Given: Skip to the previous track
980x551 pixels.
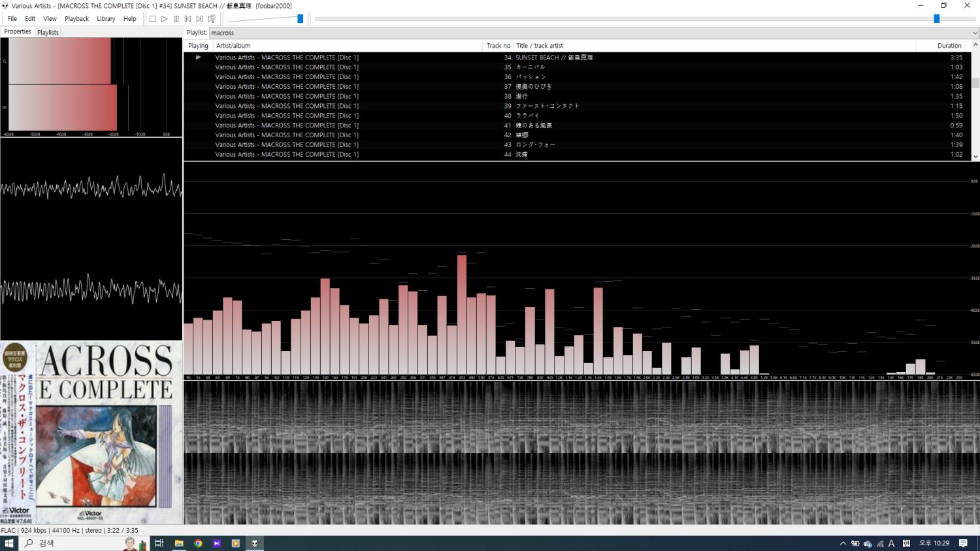Looking at the screenshot, I should (188, 19).
